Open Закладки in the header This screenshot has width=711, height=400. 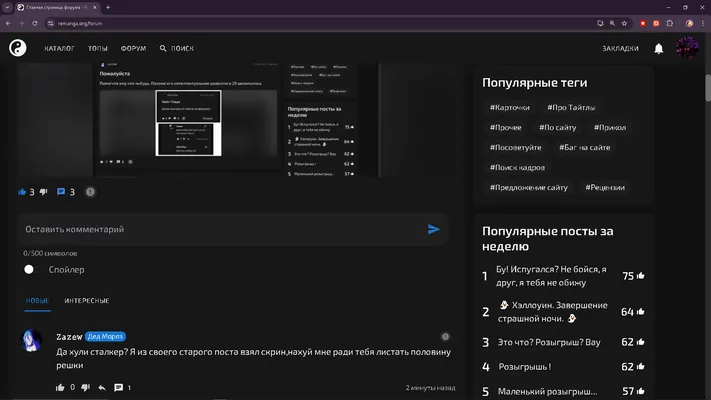point(620,49)
